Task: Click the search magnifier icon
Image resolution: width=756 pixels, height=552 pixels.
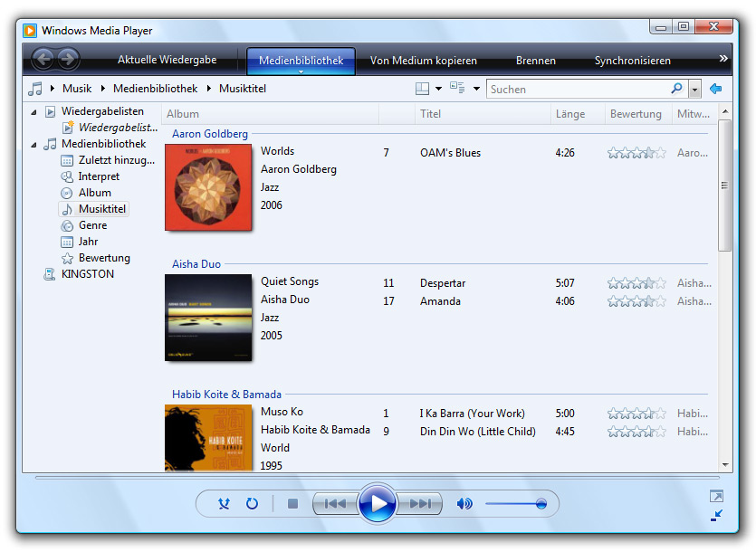Action: pyautogui.click(x=676, y=89)
